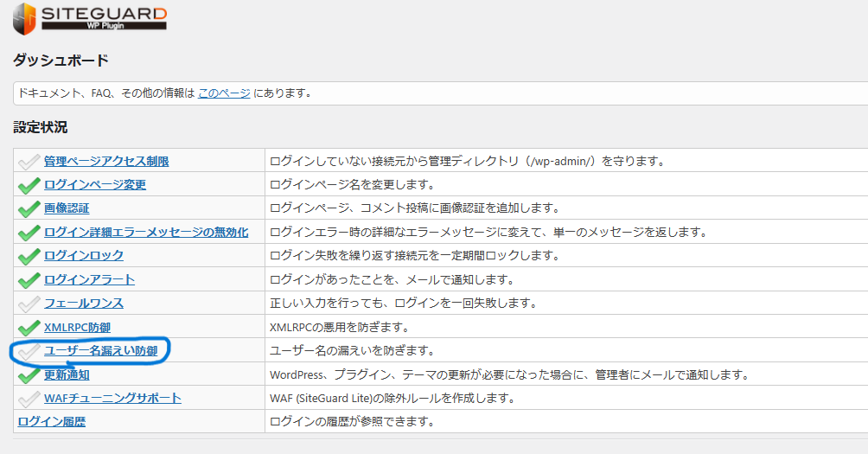Click green checkmark beside ログインアラート

tap(29, 280)
